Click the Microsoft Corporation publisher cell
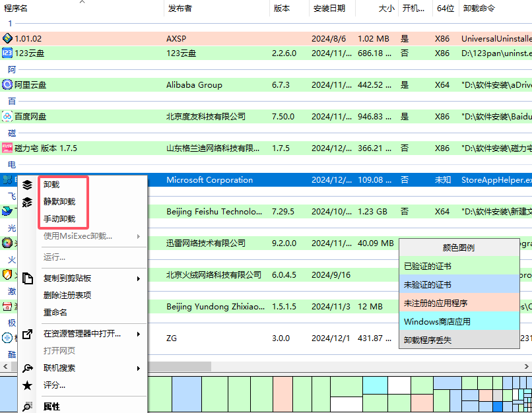This screenshot has height=413, width=532. coord(210,179)
